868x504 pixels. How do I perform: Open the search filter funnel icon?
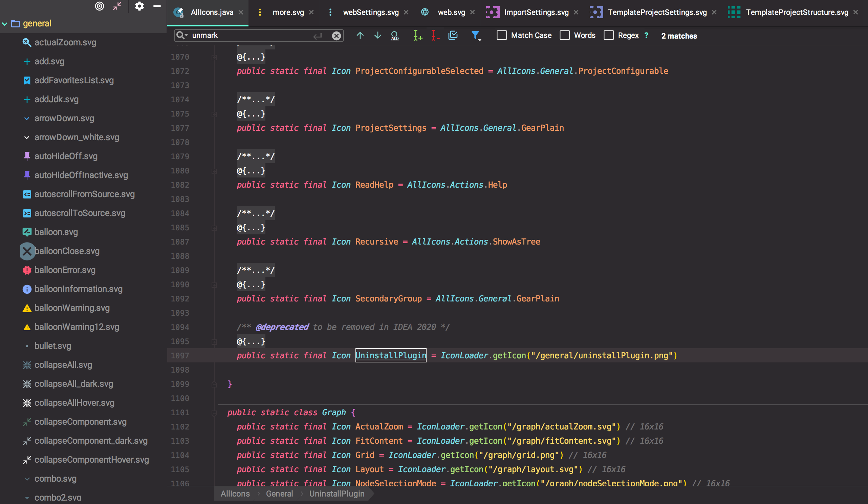[476, 36]
